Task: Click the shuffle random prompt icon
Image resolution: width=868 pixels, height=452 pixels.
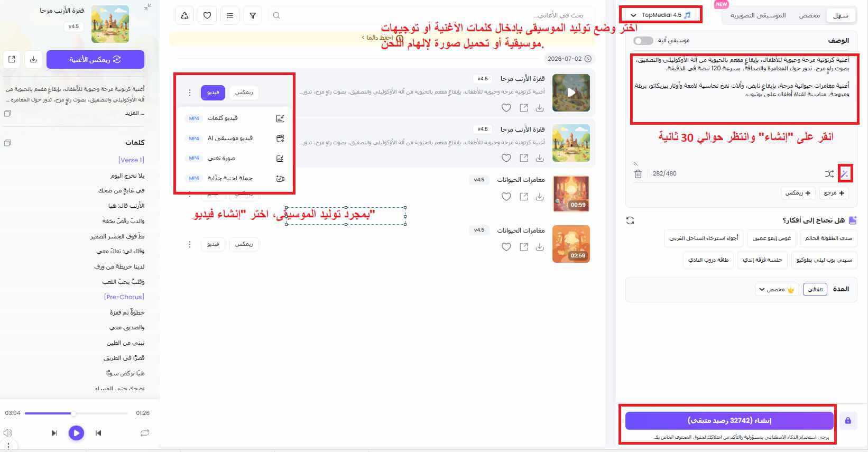Action: [829, 173]
